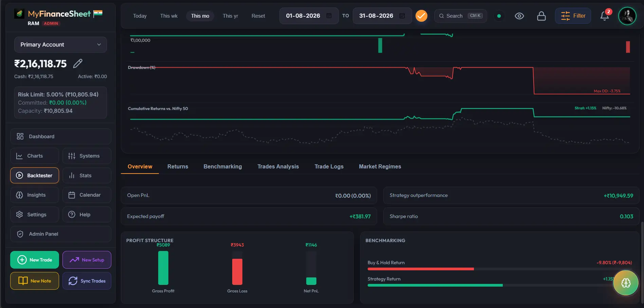Confirm date range with orange checkmark
Image resolution: width=644 pixels, height=308 pixels.
click(421, 16)
